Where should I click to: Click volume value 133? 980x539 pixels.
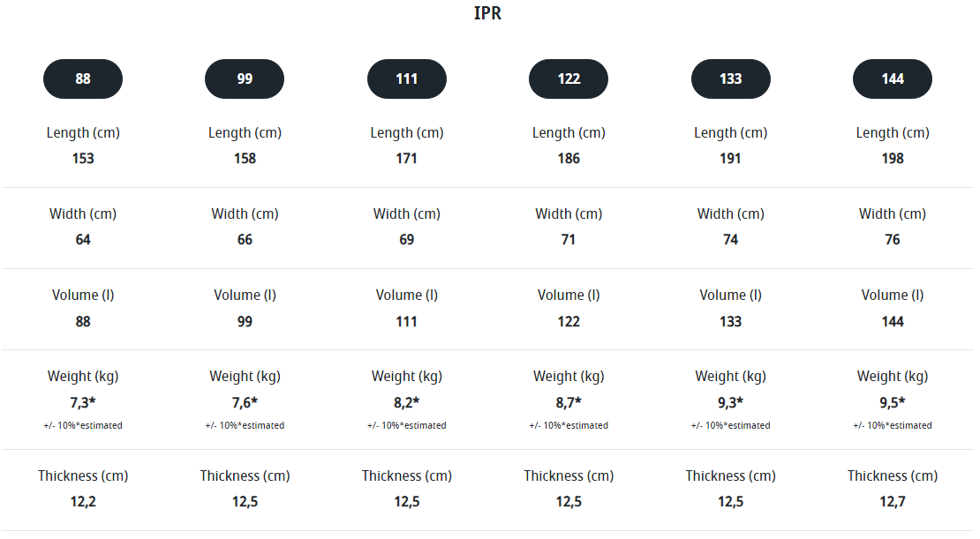pos(731,322)
